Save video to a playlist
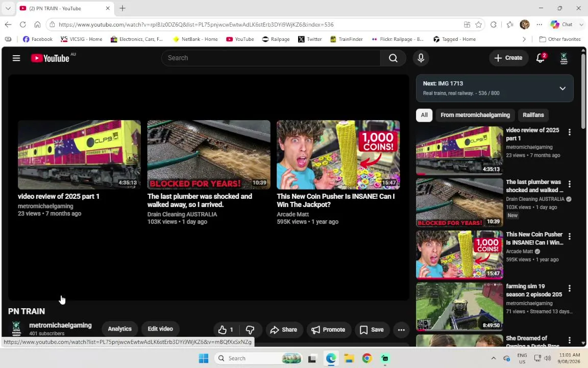Screen dimensions: 588x368 [372, 330]
